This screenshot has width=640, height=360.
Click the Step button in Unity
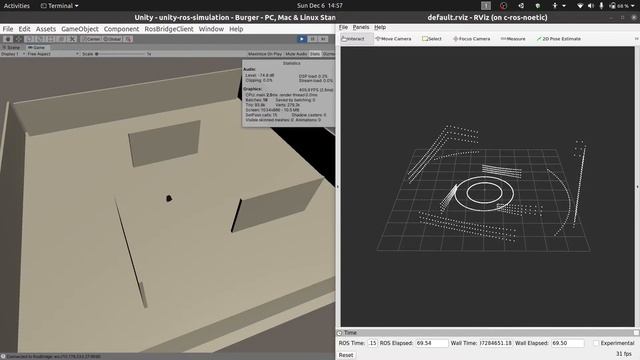click(323, 39)
